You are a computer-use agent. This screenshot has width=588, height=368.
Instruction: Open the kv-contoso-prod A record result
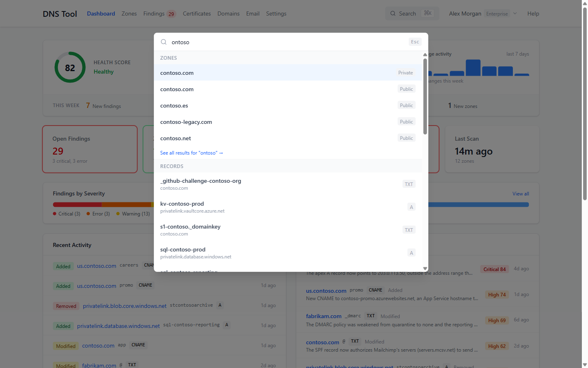(288, 207)
